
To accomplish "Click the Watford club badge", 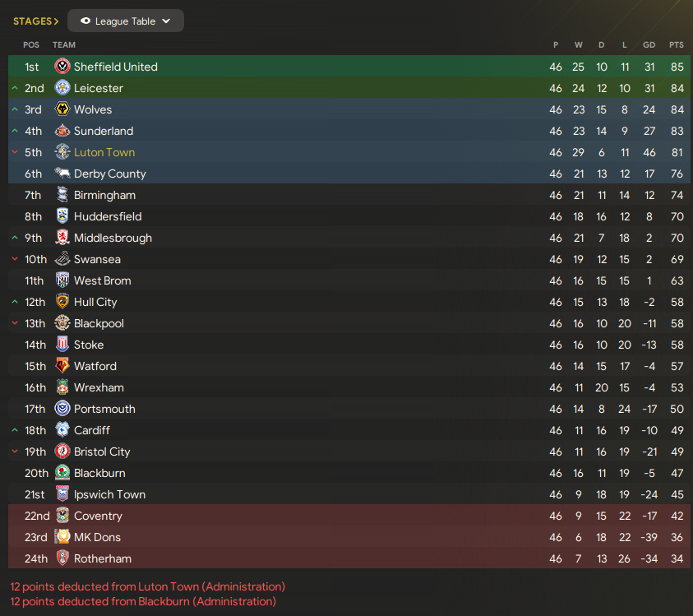I will pos(62,366).
